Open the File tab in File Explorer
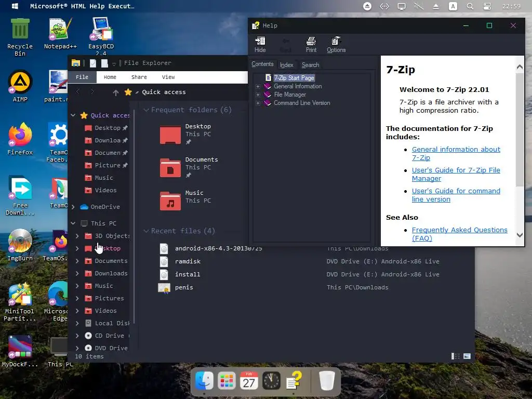532x399 pixels. click(x=82, y=77)
